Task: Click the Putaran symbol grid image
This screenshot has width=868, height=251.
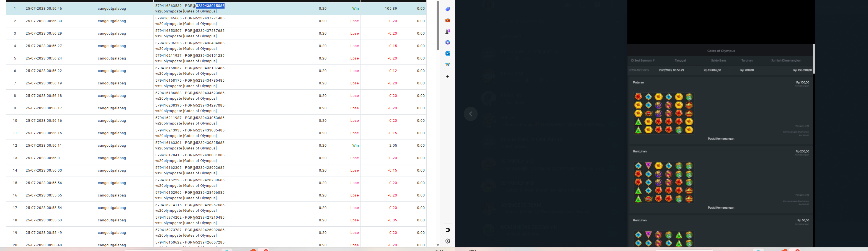Action: click(663, 113)
